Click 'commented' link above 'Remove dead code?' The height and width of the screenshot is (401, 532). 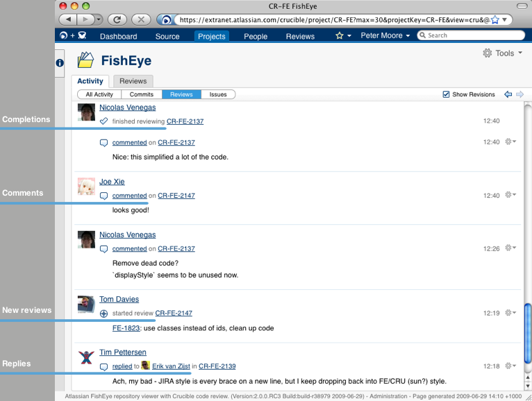[x=130, y=249]
